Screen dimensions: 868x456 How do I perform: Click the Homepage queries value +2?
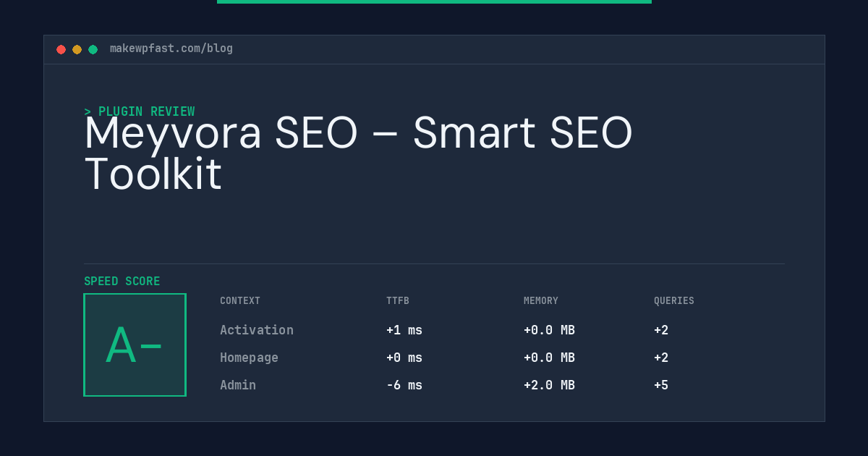click(661, 358)
